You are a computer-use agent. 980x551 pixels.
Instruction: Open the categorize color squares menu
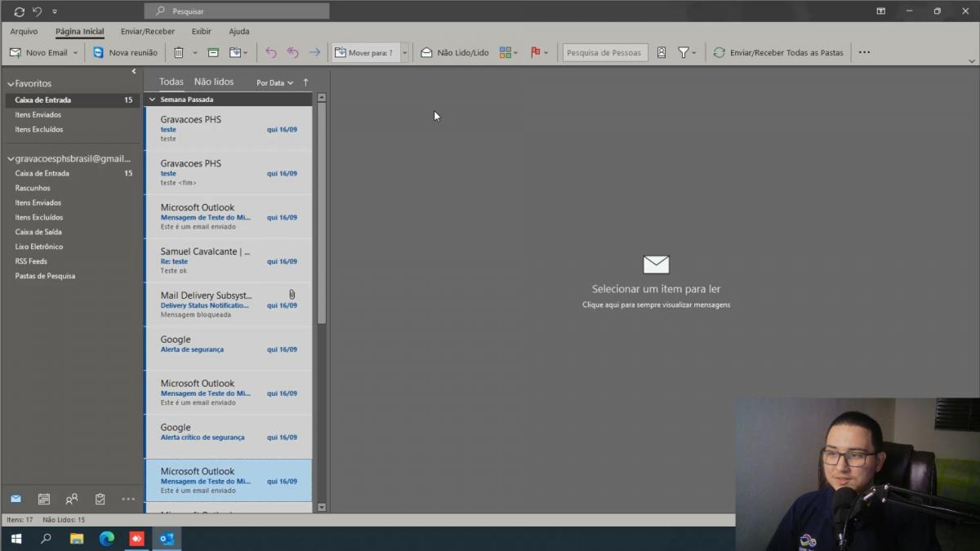click(x=509, y=52)
